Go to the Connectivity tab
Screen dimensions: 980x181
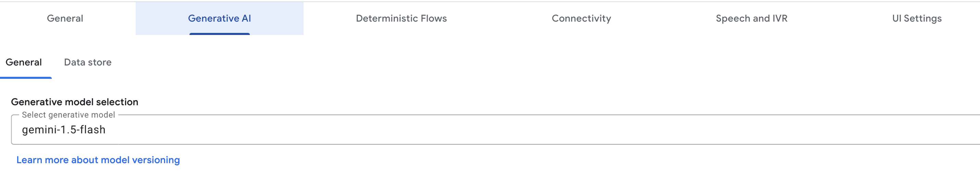(x=581, y=18)
